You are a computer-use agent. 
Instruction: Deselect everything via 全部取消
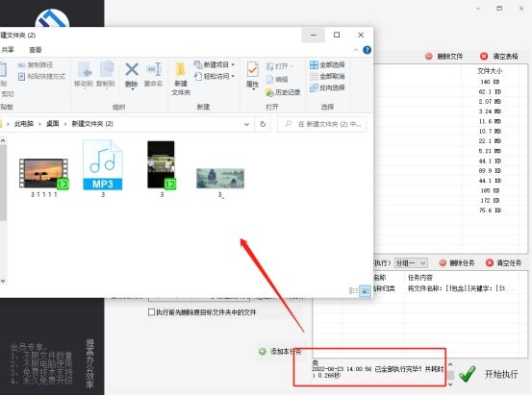pyautogui.click(x=327, y=76)
